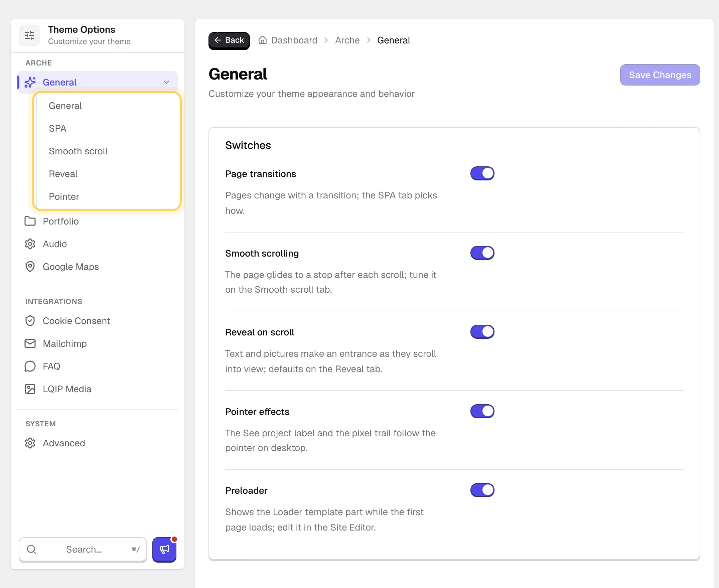719x588 pixels.
Task: Click the search magnifier icon
Action: pos(31,549)
